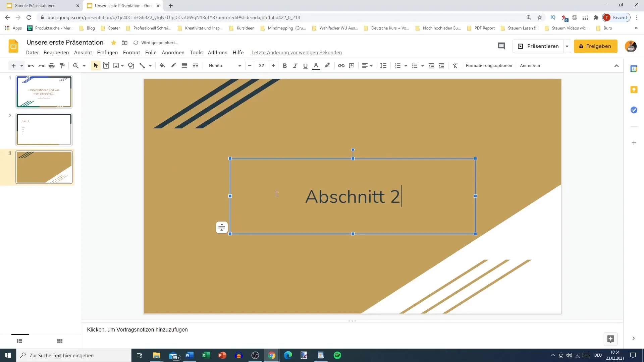This screenshot has height=362, width=644.
Task: Click the undo arrow icon
Action: 31,66
